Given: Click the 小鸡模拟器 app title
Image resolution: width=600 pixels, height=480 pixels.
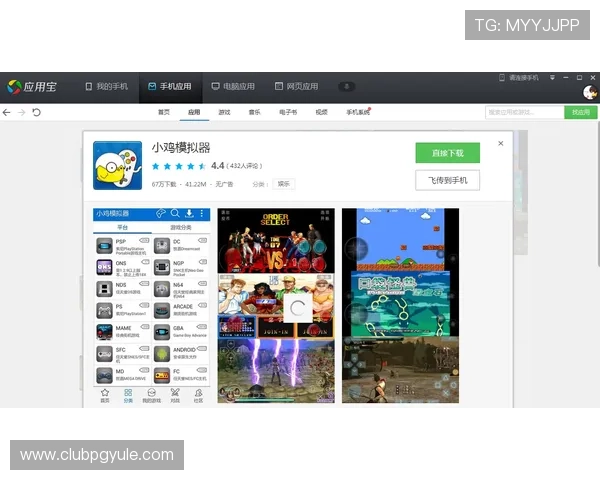Looking at the screenshot, I should click(181, 147).
